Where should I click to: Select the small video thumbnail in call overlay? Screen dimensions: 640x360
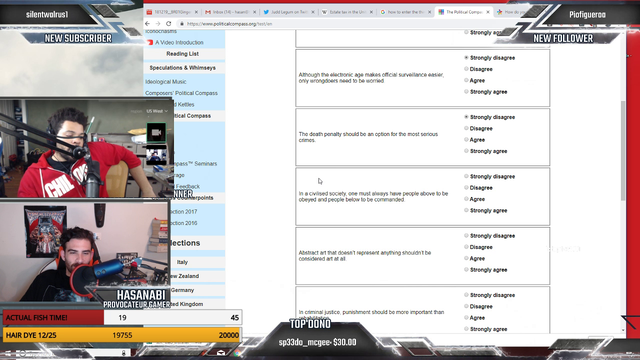156,156
